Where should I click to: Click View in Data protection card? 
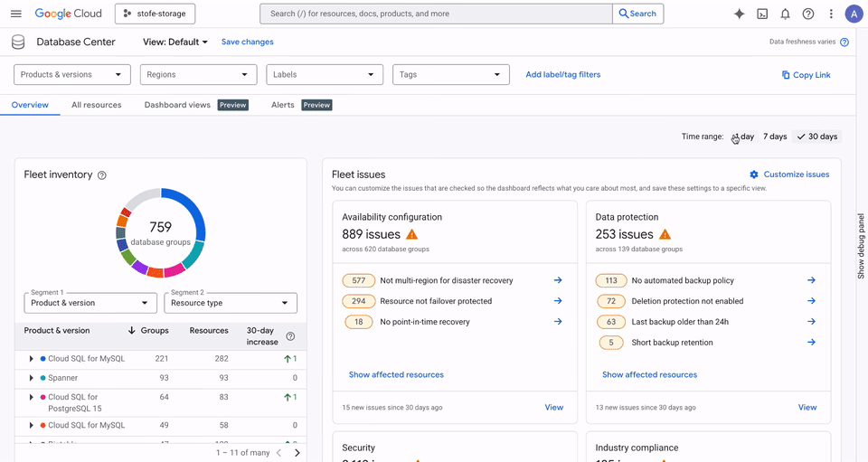pos(807,407)
